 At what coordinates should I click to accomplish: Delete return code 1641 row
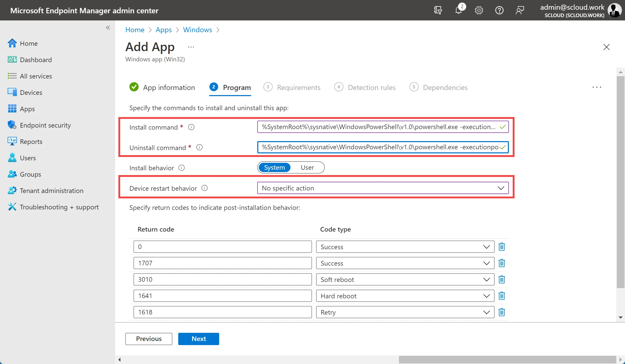click(x=502, y=296)
